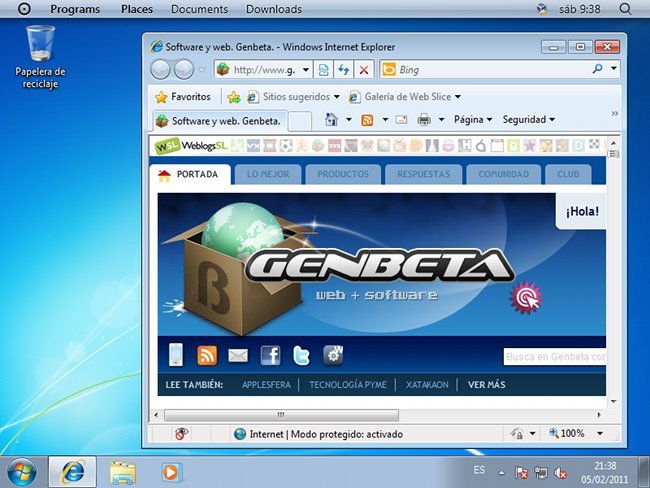This screenshot has width=650, height=488.
Task: Click the gear widget icon on Genbeta
Action: coord(333,355)
